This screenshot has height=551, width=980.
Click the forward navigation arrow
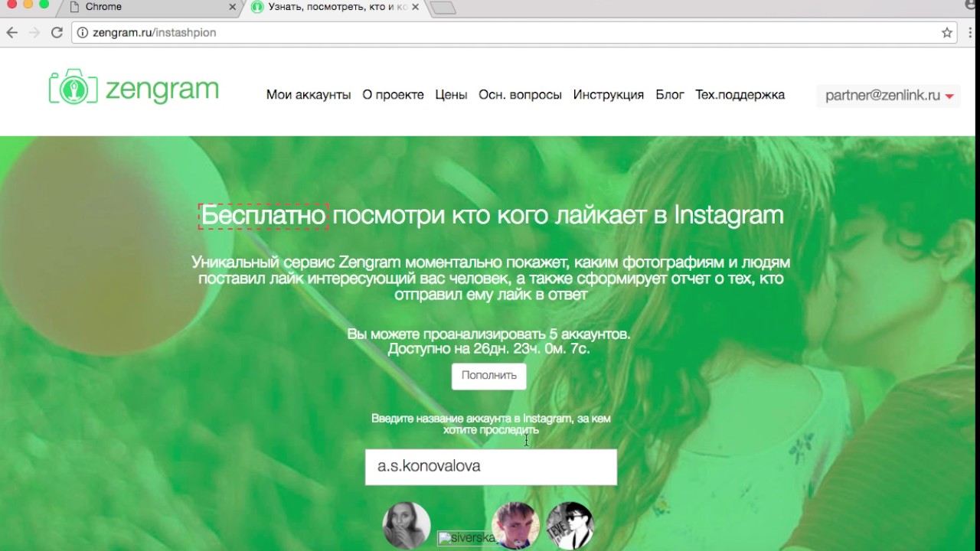pyautogui.click(x=34, y=33)
